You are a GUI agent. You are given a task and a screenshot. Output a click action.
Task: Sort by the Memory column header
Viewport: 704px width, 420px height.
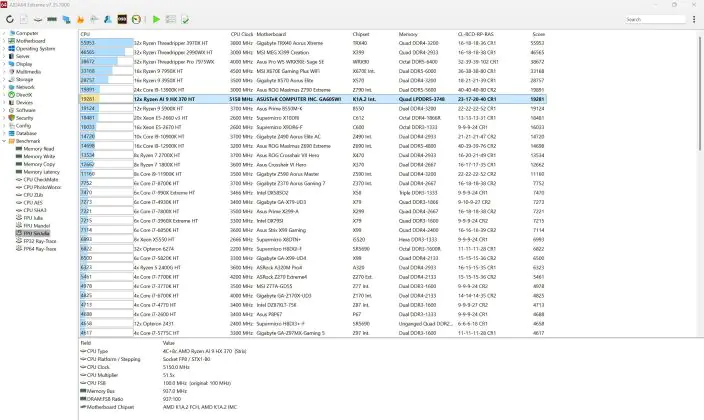click(x=408, y=34)
